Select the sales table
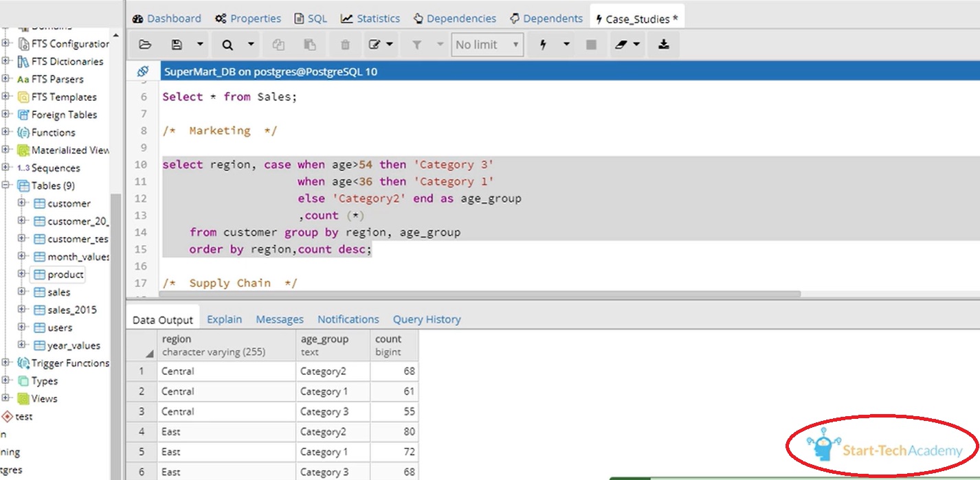Screen dimensions: 980x480 [x=59, y=292]
